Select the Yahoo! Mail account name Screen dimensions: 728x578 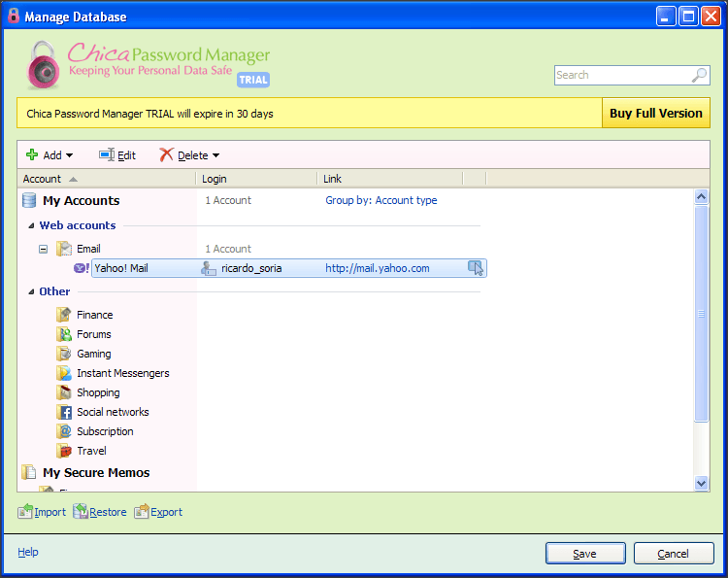tap(121, 268)
